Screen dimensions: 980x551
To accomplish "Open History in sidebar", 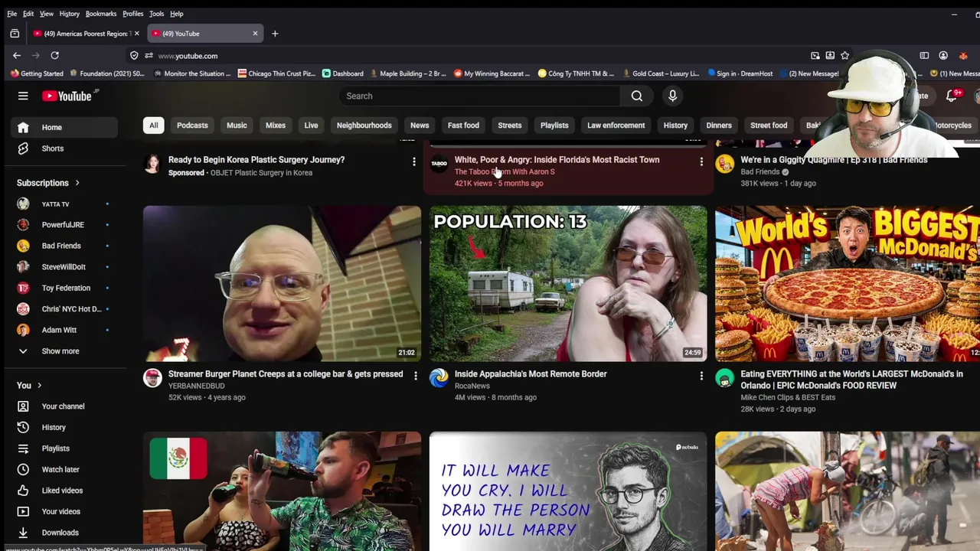I will tap(64, 427).
